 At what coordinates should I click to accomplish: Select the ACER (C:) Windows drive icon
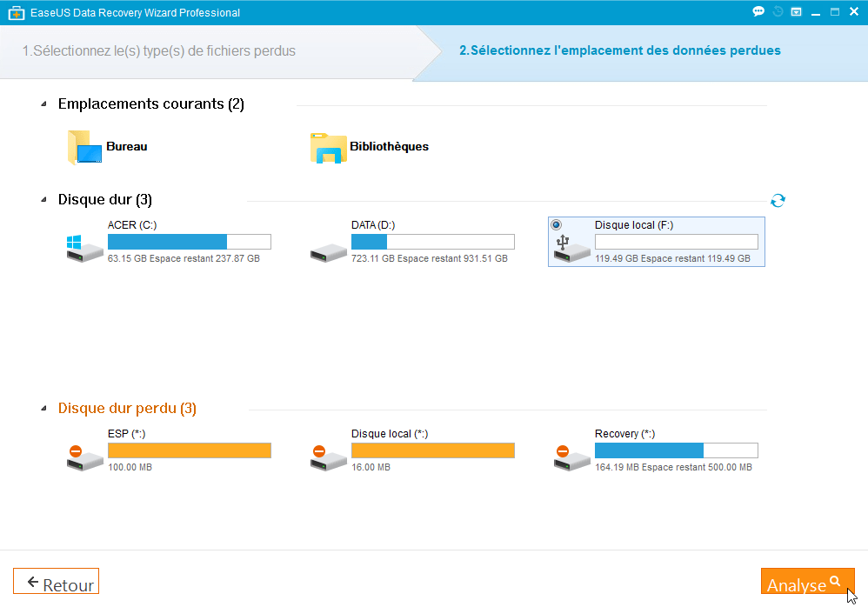point(84,249)
